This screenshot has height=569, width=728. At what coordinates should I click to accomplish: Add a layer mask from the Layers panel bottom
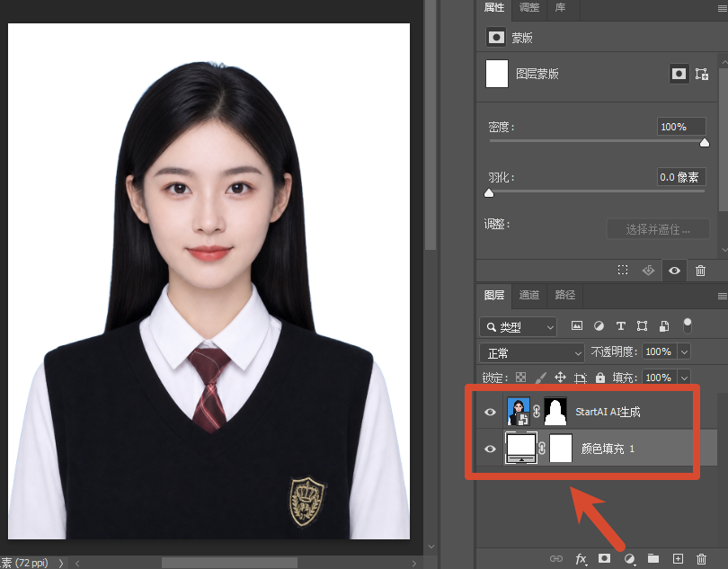point(604,558)
